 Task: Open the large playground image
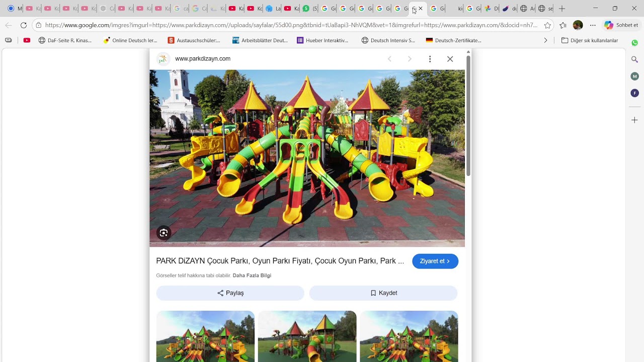pos(307,158)
